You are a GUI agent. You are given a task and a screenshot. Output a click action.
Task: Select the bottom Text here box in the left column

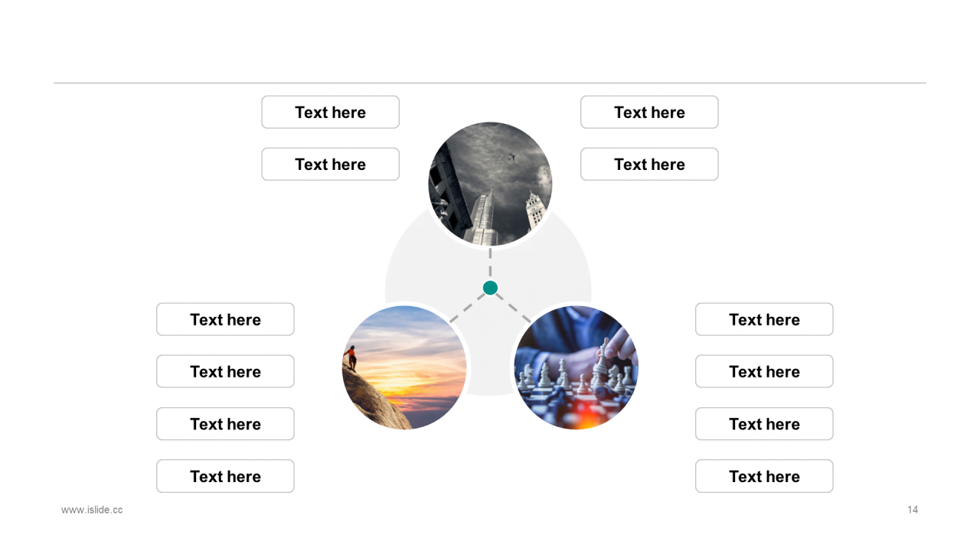click(225, 476)
